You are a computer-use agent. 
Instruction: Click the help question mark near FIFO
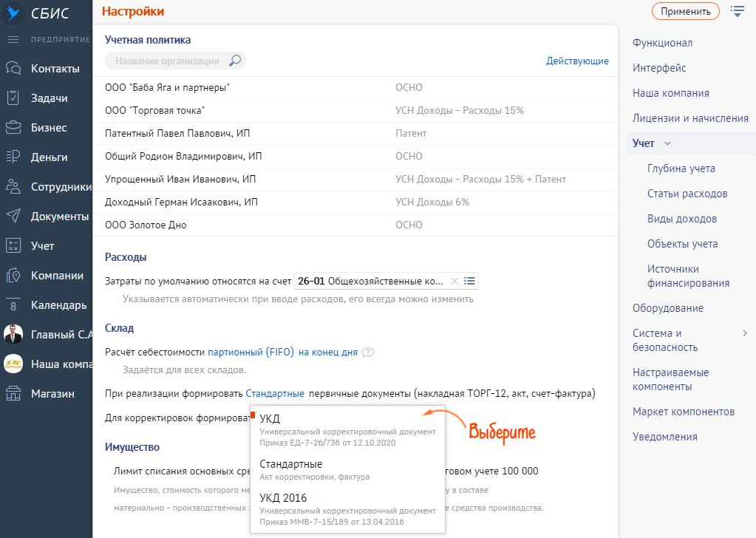point(368,353)
